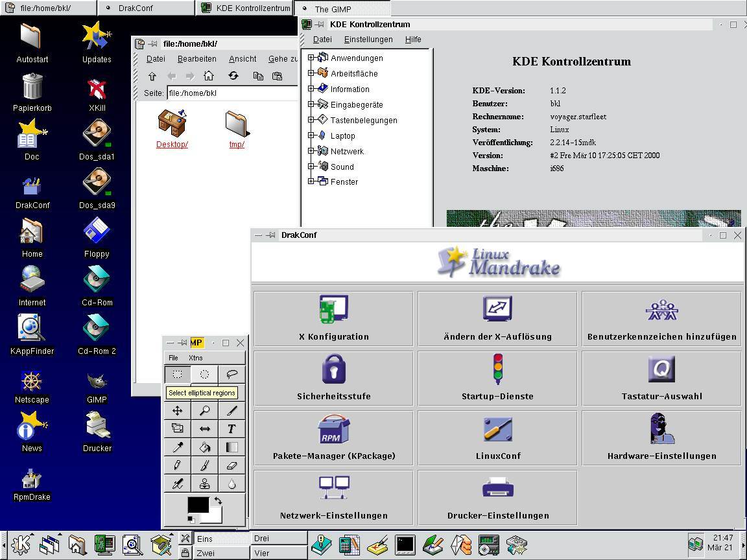
Task: Select the elliptical selection tool in GIMP
Action: point(204,374)
